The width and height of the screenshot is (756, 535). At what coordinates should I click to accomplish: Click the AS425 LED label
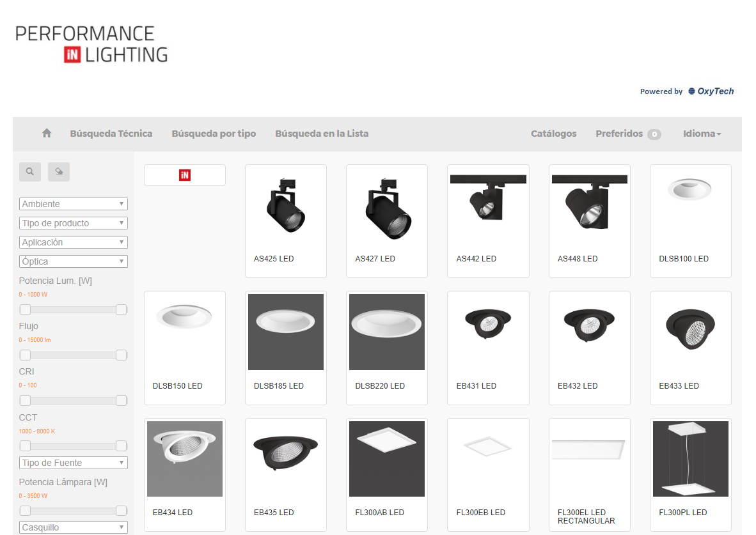[x=274, y=259]
